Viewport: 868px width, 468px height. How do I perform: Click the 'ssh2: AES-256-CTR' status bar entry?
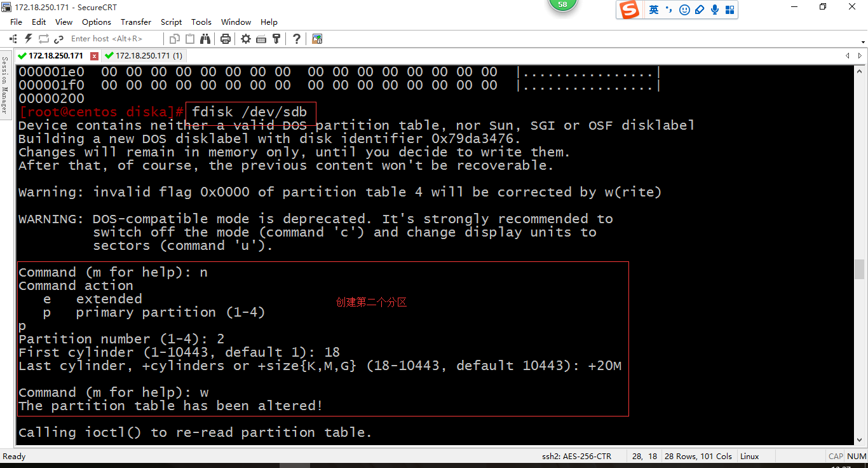point(576,457)
